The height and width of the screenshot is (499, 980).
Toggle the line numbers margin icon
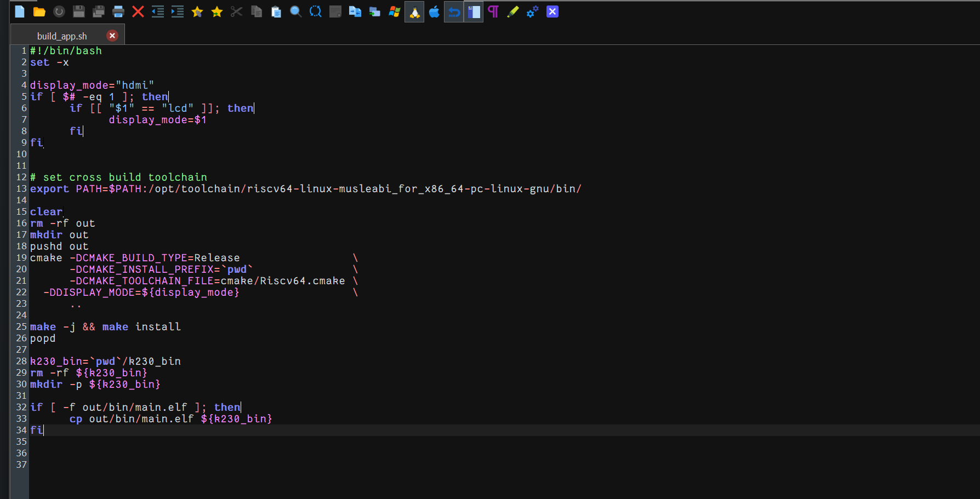pyautogui.click(x=474, y=12)
